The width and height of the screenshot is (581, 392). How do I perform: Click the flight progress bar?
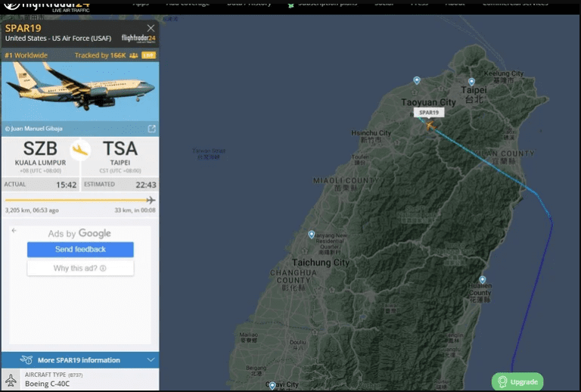pyautogui.click(x=80, y=201)
